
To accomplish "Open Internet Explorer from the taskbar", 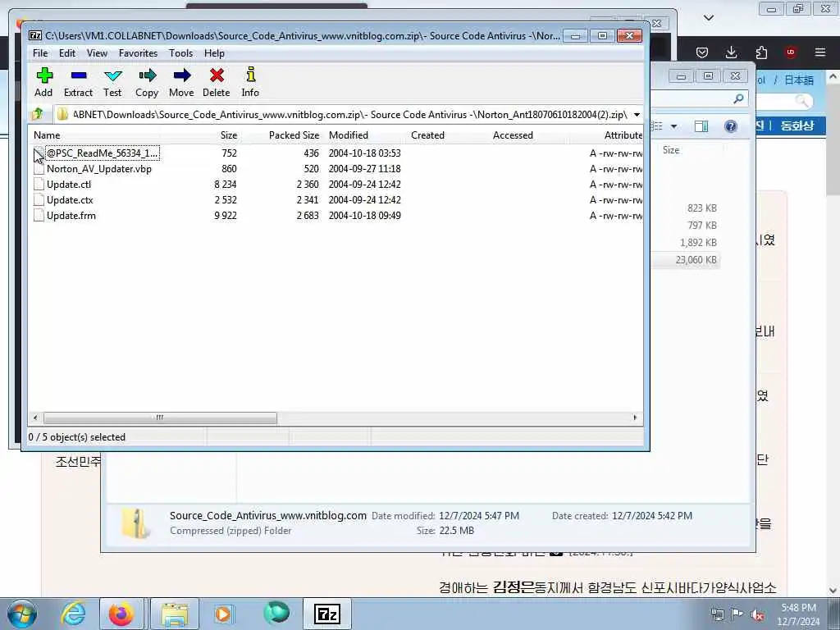I will (73, 614).
